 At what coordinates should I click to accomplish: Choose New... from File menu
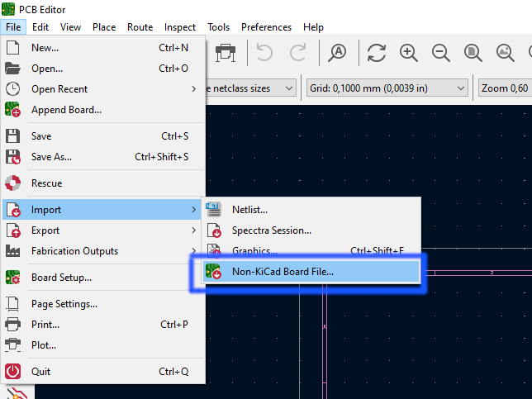(x=102, y=48)
